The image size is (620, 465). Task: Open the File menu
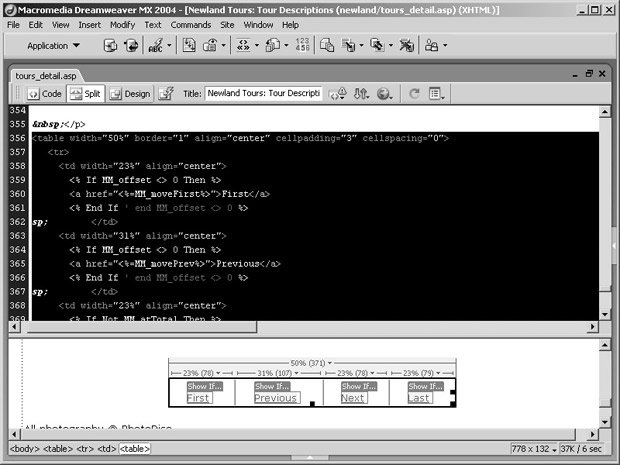click(x=13, y=25)
